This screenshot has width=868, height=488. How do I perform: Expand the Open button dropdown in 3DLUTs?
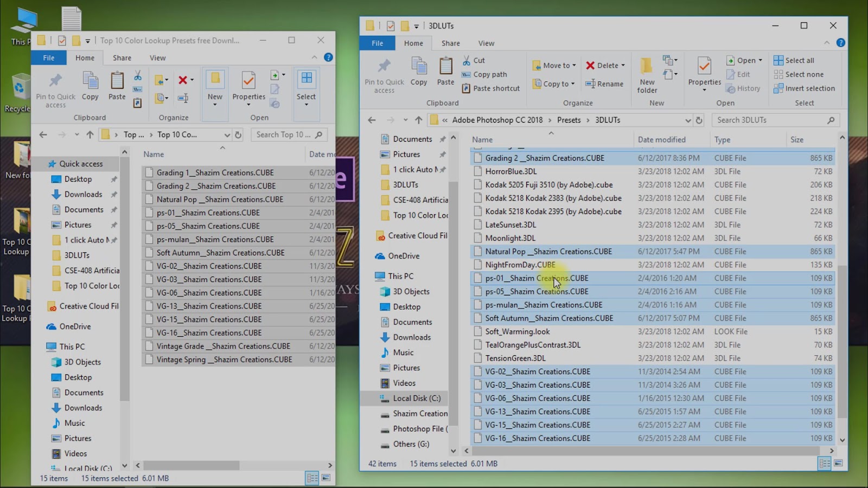(760, 60)
